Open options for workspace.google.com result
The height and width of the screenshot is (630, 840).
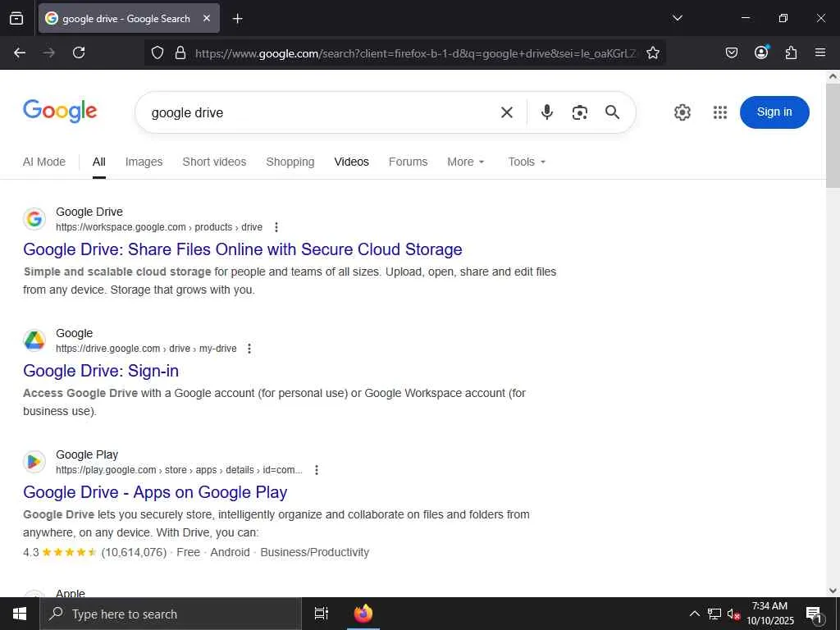276,227
